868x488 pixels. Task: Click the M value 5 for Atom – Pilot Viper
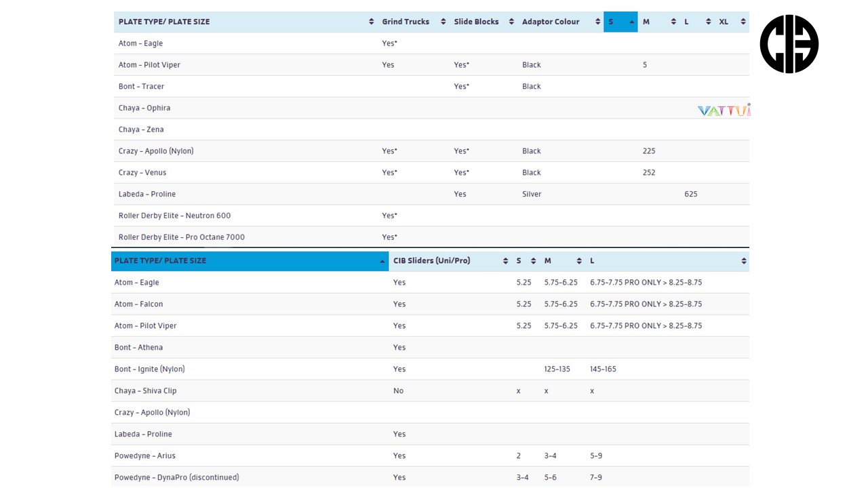[x=645, y=65]
